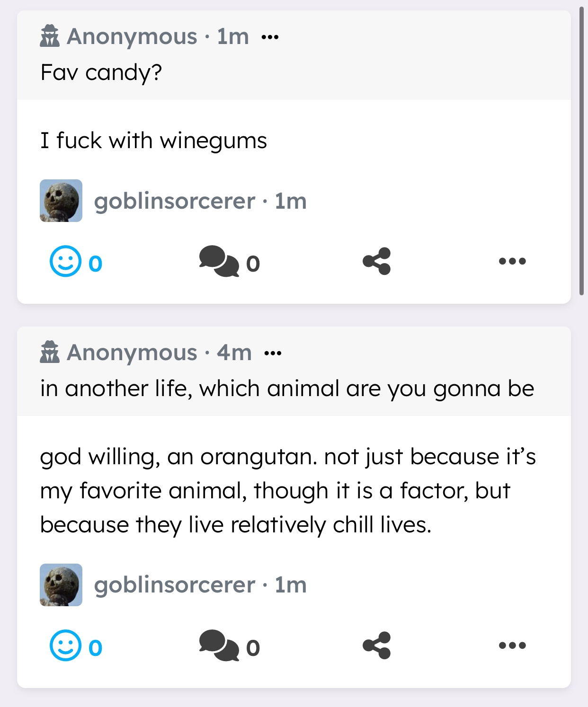The height and width of the screenshot is (707, 588).
Task: Click goblinsorcerer avatar on the orangutan answer
Action: (x=61, y=585)
